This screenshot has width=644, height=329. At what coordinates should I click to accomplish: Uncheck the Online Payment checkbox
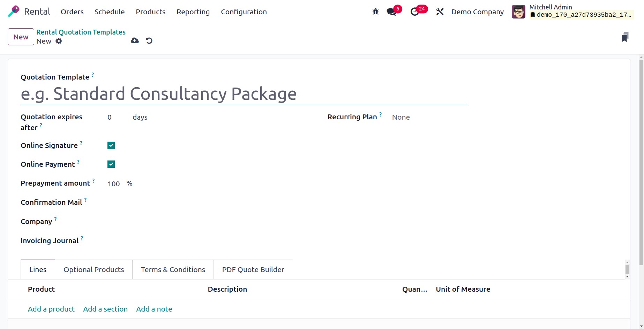pyautogui.click(x=111, y=164)
